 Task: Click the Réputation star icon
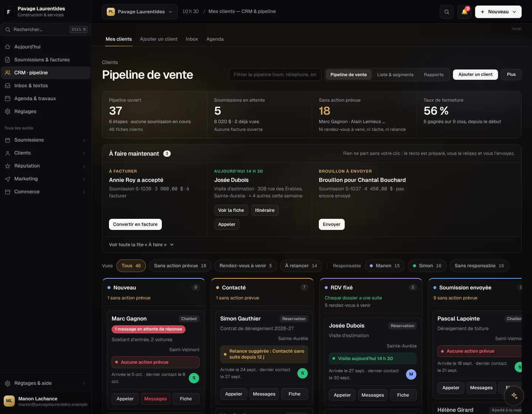coord(7,166)
